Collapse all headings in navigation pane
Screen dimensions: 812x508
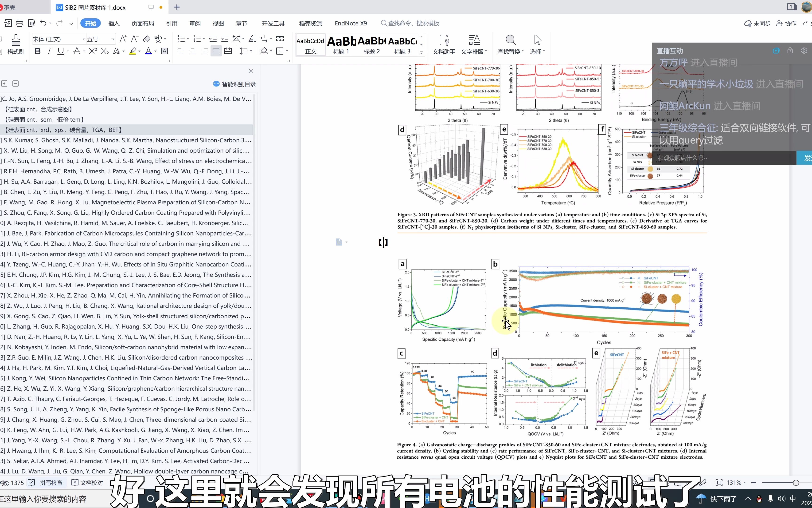(x=16, y=84)
